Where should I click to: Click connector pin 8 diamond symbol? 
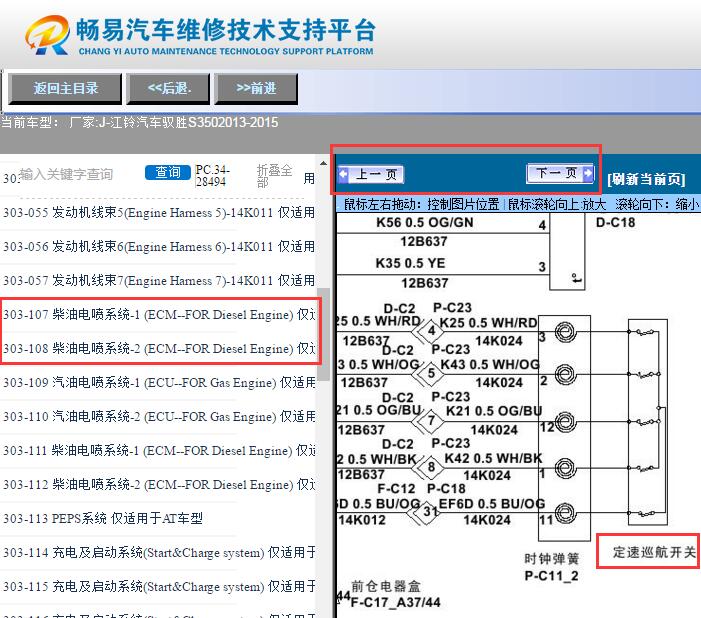430,468
